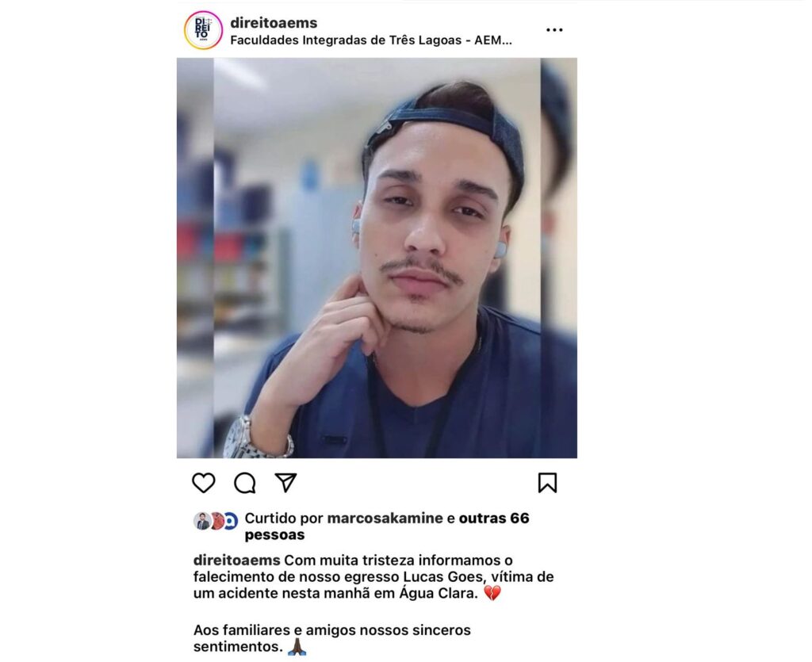This screenshot has width=812, height=662.
Task: Save the post with the bookmark icon
Action: pyautogui.click(x=547, y=483)
